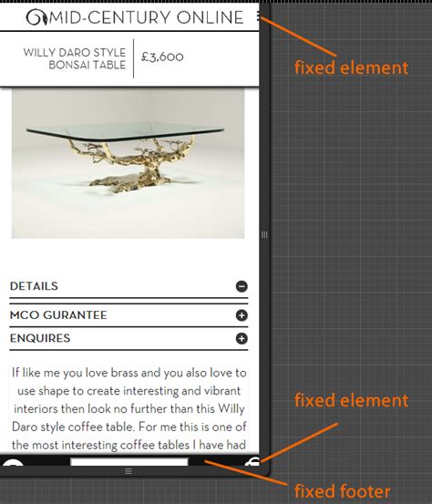Collapse Details using the minus icon
Viewport: 432px width, 504px height.
(242, 286)
